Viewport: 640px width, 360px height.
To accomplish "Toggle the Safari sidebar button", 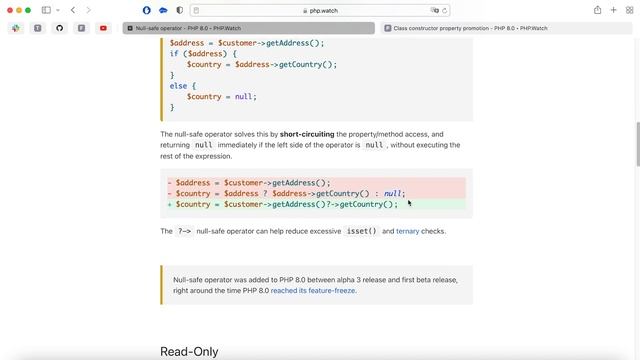I will pos(46,10).
